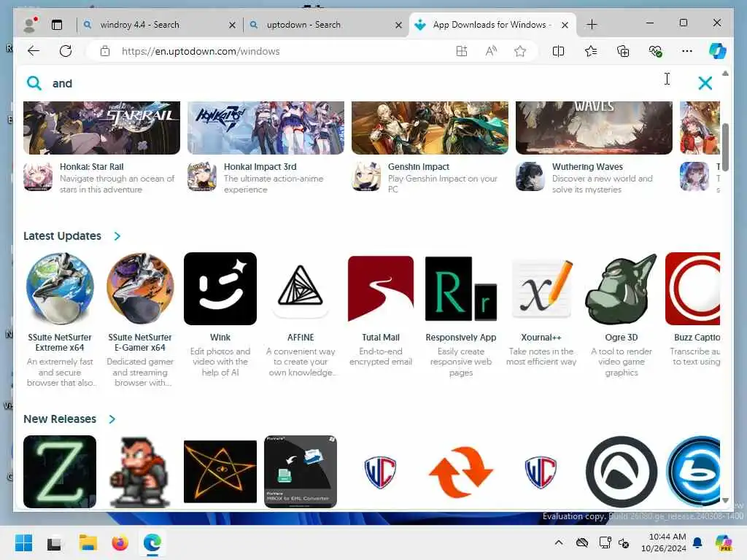Open the green Z app in New Releases
This screenshot has width=747, height=560.
tap(60, 472)
